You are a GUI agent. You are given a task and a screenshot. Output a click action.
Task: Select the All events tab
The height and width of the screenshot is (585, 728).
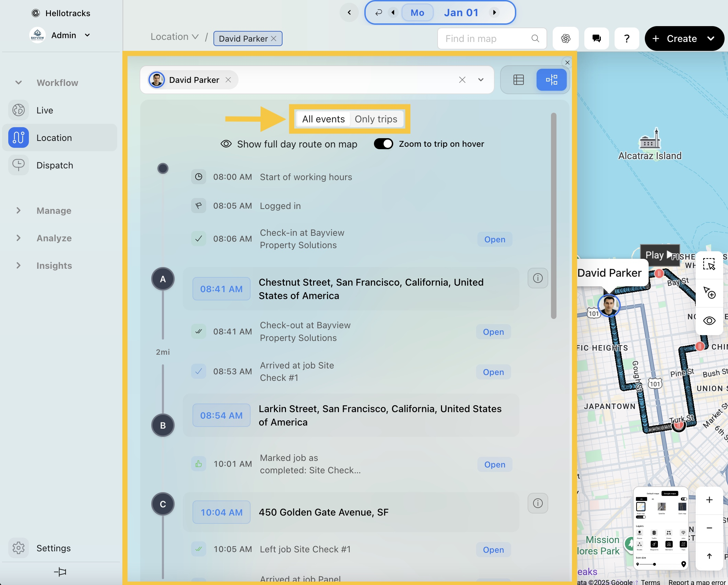323,119
